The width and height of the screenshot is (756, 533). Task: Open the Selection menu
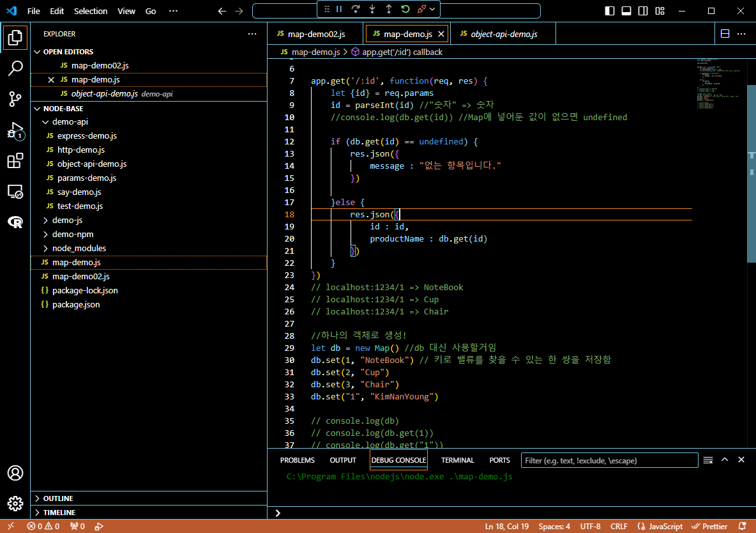(x=91, y=11)
